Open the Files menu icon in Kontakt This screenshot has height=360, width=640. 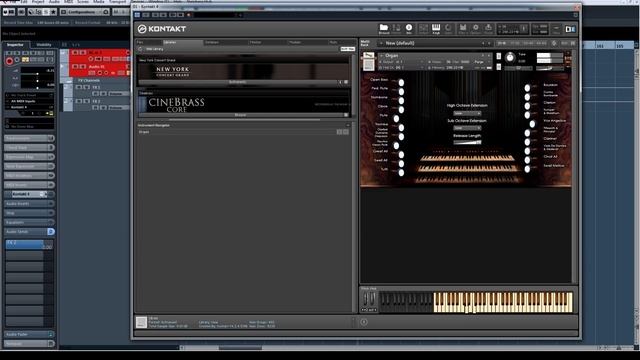[x=462, y=29]
